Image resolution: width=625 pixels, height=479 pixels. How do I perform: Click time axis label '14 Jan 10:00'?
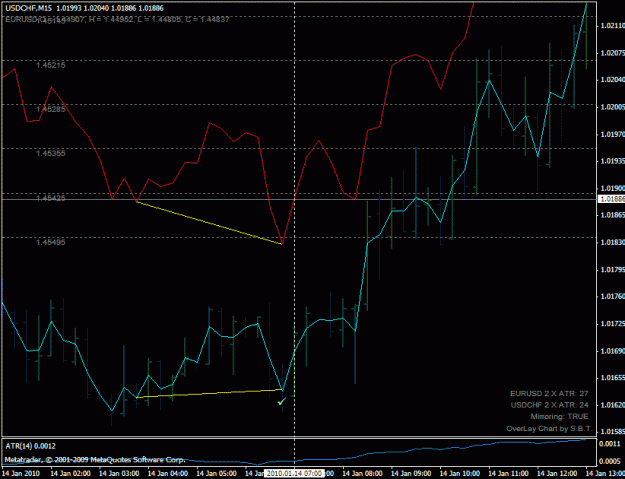point(460,473)
